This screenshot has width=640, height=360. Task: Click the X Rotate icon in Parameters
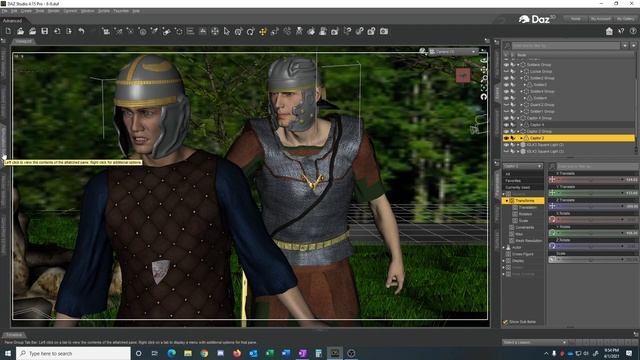pos(552,220)
